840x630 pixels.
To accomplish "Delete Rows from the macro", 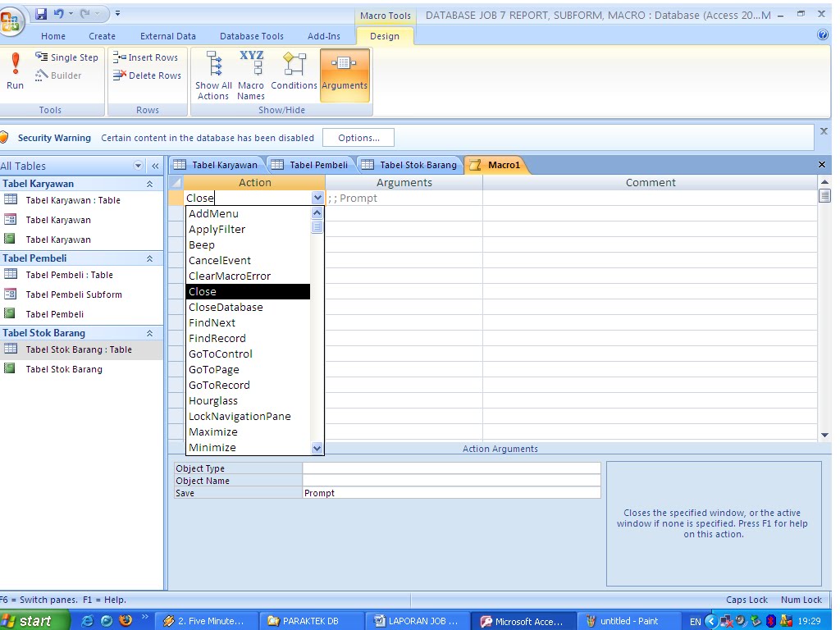I will (148, 75).
